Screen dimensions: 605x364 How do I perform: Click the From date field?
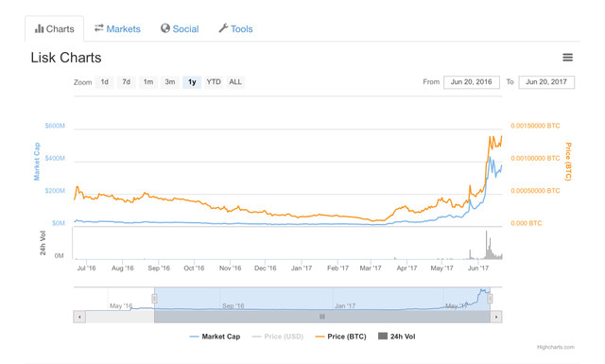[472, 82]
